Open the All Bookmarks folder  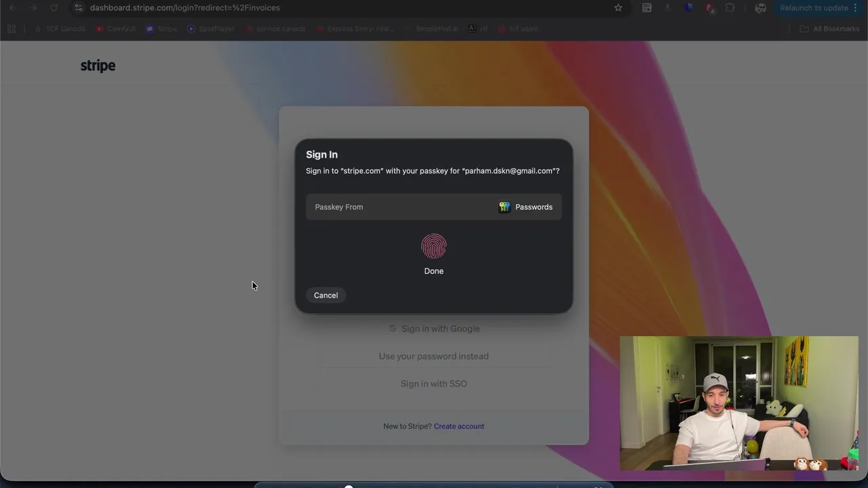coord(829,29)
